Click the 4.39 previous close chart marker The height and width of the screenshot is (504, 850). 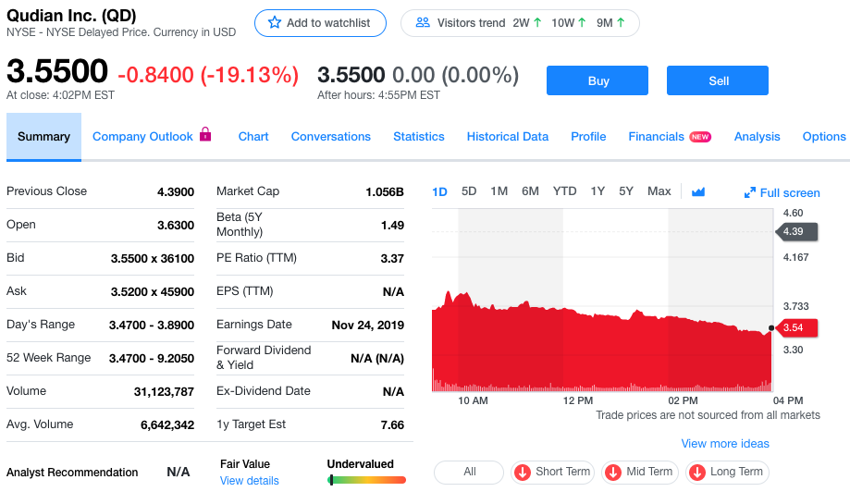click(x=795, y=231)
